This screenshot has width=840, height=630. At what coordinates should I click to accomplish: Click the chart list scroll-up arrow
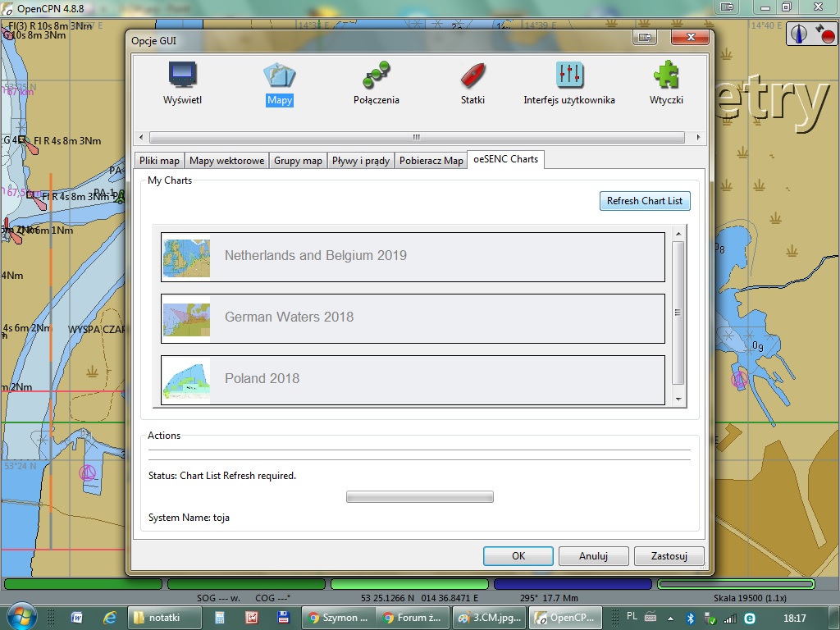pos(678,234)
